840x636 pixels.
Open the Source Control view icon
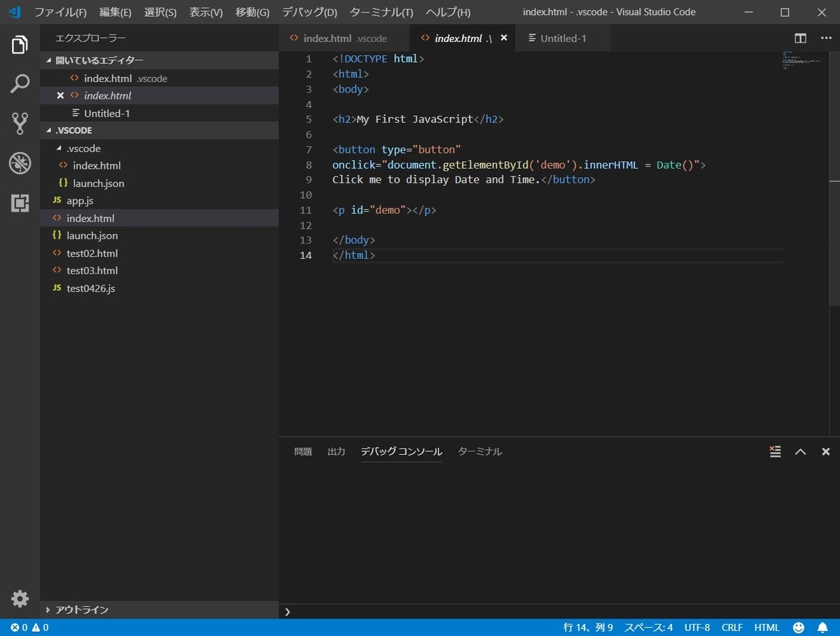click(x=20, y=124)
